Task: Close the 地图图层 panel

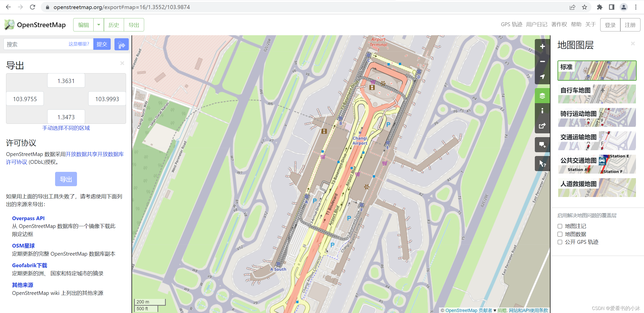Action: click(x=633, y=44)
